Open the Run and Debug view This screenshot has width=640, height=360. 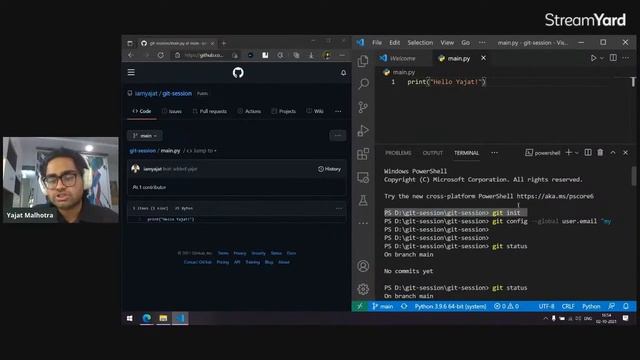(363, 130)
